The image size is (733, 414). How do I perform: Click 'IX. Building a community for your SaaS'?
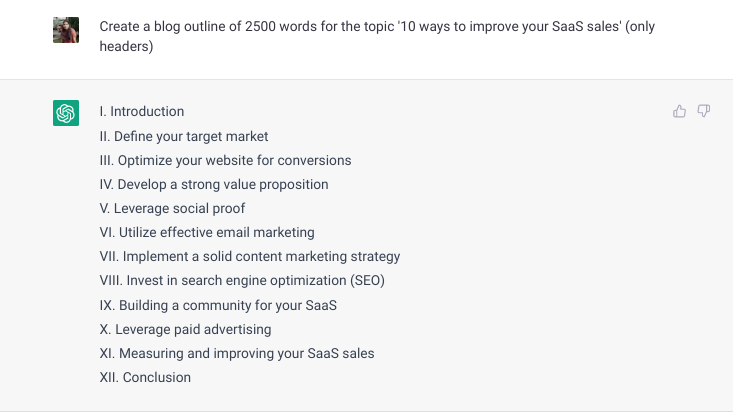[x=218, y=305]
